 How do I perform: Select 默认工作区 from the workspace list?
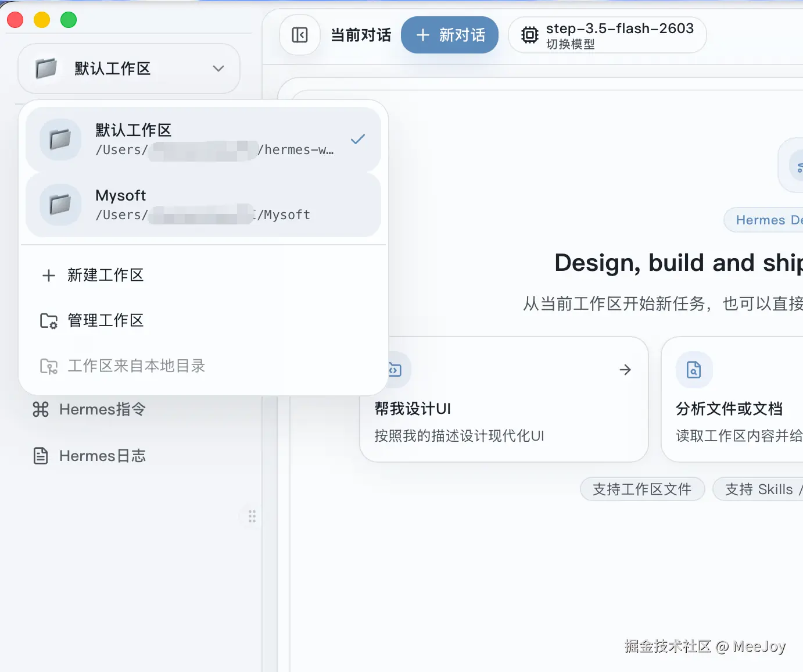(x=203, y=140)
